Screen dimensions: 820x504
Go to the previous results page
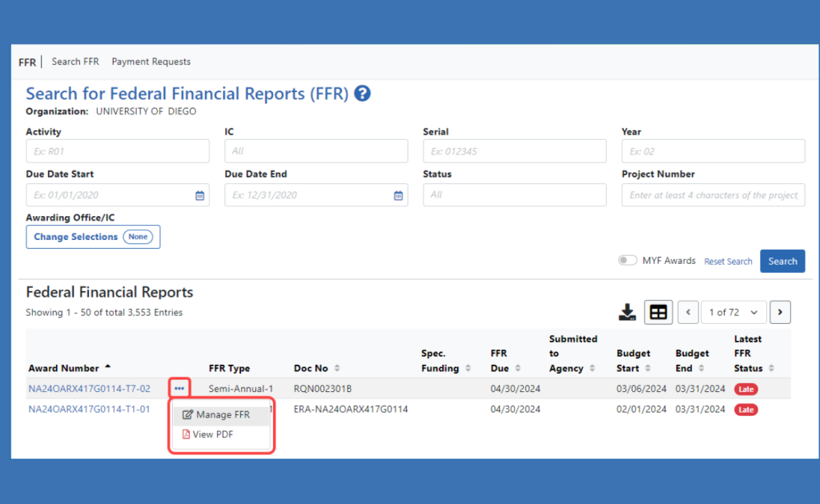click(688, 312)
